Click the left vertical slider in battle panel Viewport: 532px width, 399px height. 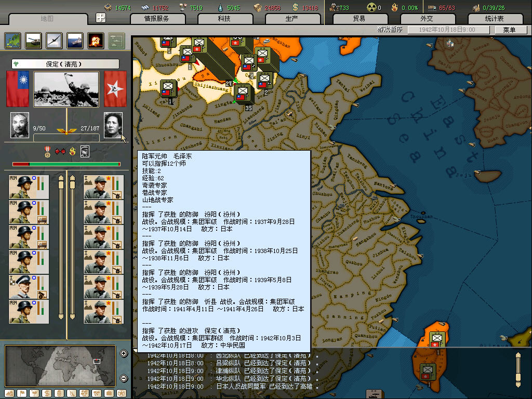point(61,247)
